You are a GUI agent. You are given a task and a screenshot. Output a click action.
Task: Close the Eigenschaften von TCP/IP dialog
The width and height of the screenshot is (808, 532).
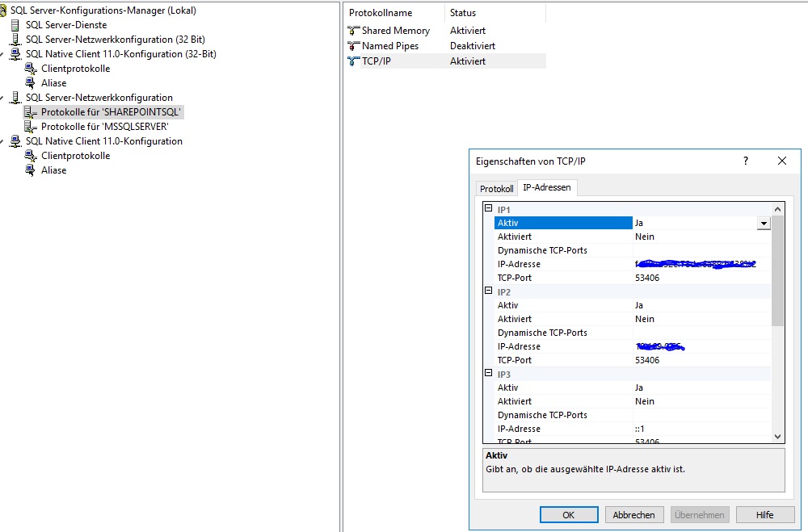781,161
